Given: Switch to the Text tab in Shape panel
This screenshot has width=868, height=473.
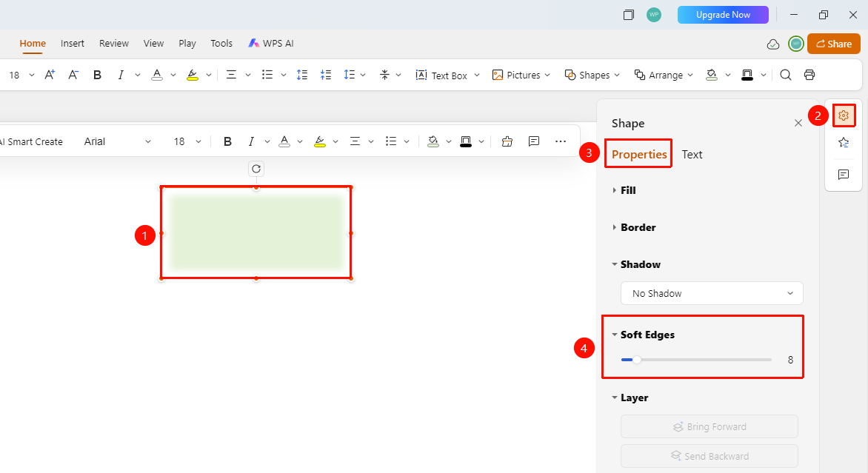Looking at the screenshot, I should coord(692,155).
